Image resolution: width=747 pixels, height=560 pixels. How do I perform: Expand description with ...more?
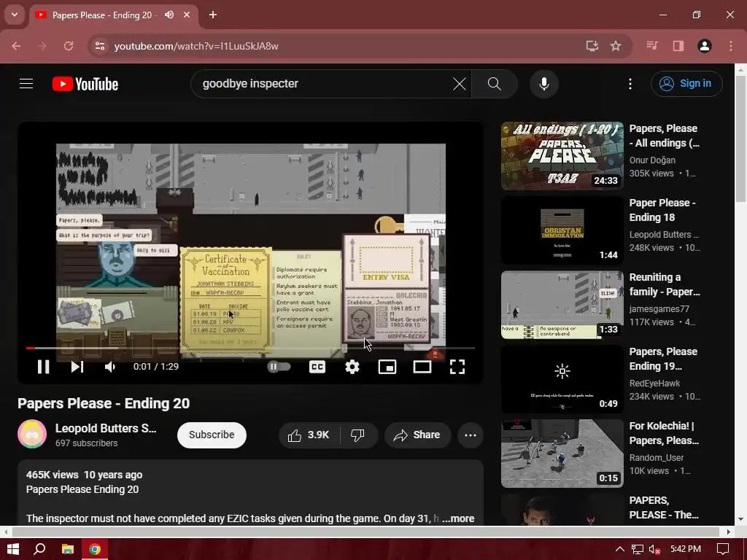(458, 518)
